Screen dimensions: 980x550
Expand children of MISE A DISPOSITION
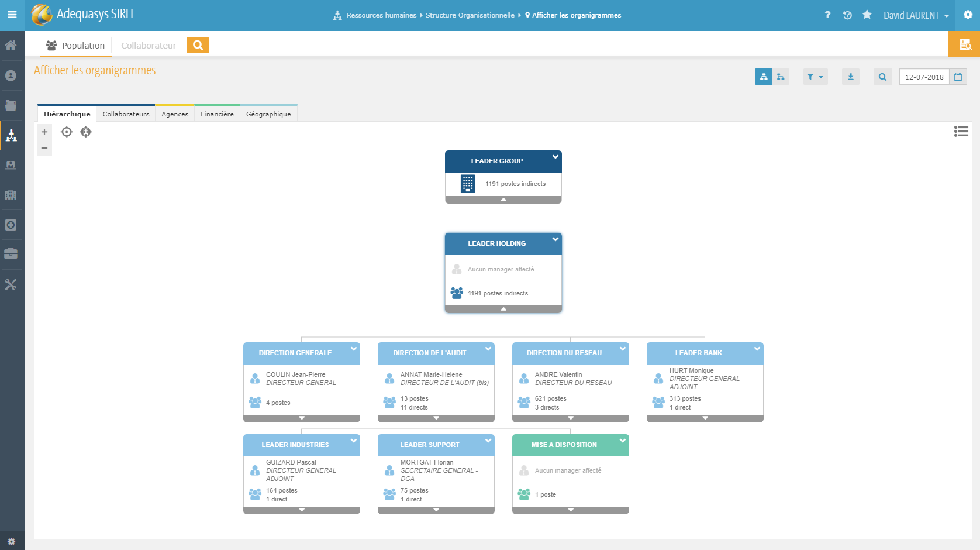571,510
